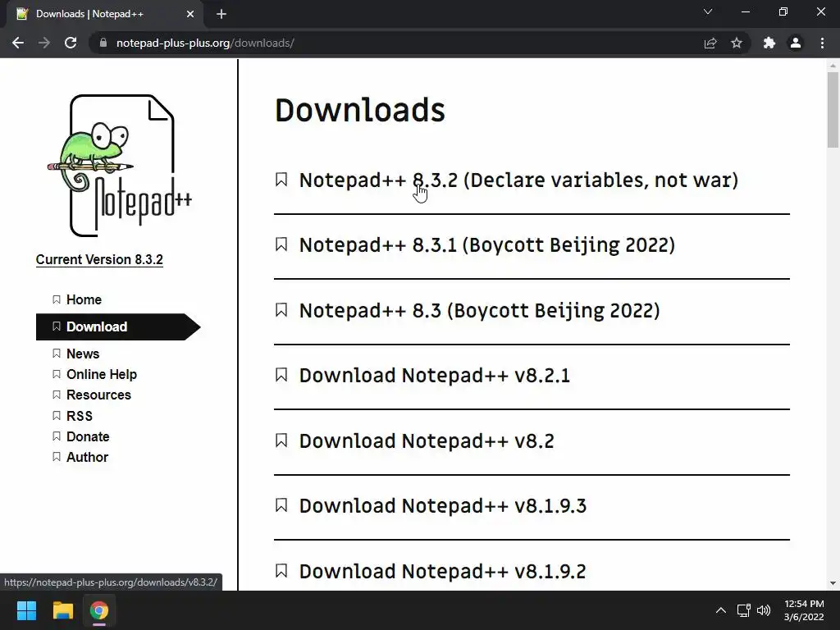Screen dimensions: 840x630
Task: Click the Notepad++ chameleon logo
Action: [x=120, y=166]
